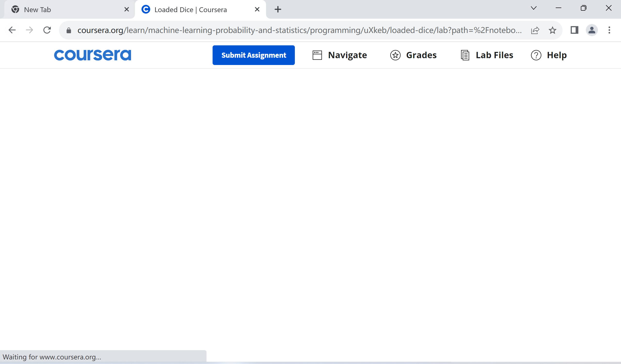Open a new browser tab
This screenshot has width=621, height=364.
(x=278, y=9)
